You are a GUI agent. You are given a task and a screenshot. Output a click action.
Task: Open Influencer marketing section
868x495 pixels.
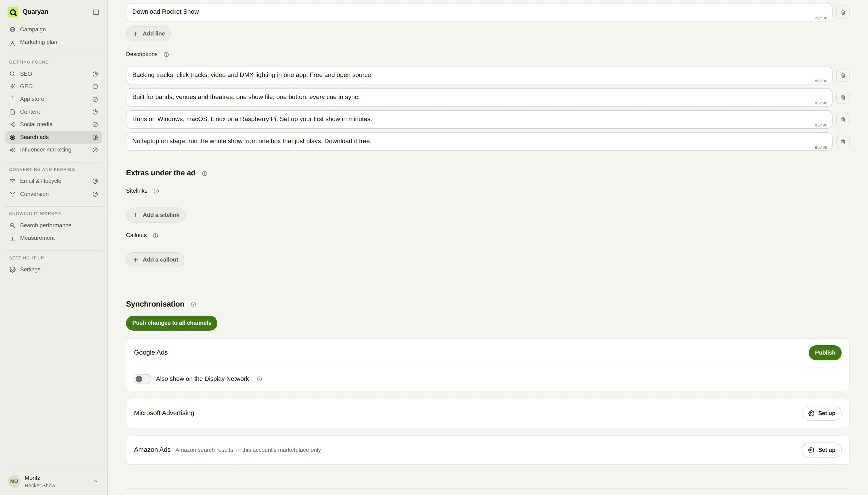pyautogui.click(x=53, y=150)
